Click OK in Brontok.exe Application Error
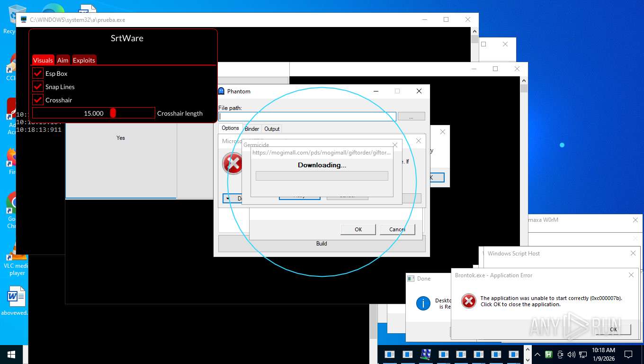644x364 pixels. point(613,329)
